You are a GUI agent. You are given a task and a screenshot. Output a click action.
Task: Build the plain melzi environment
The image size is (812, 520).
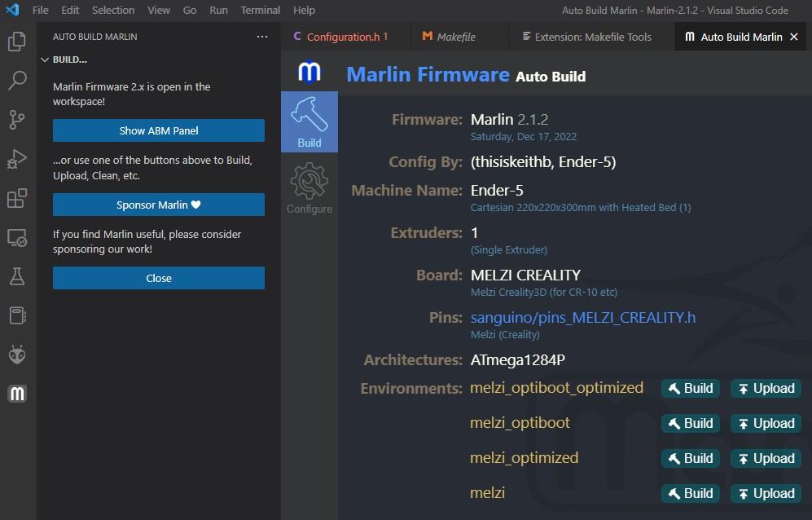691,494
